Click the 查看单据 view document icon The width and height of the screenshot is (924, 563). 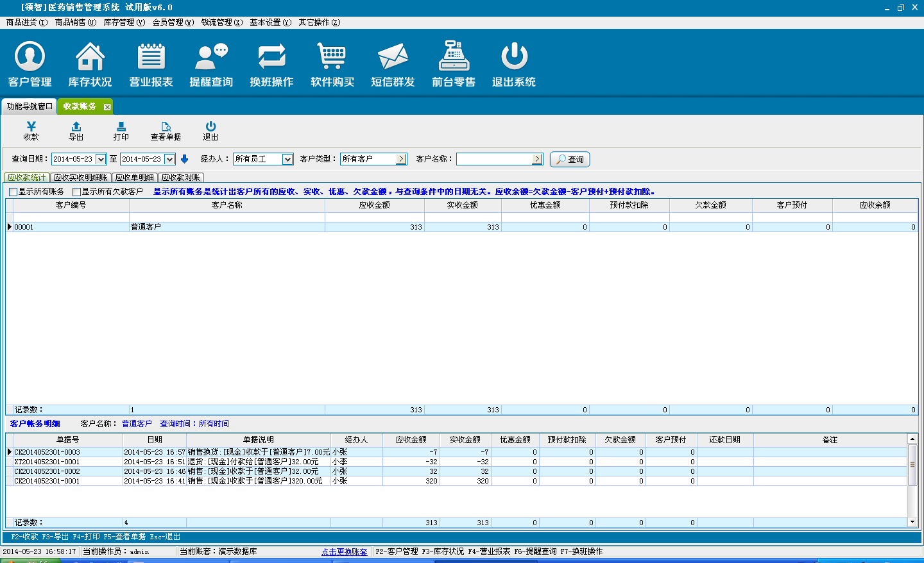pyautogui.click(x=166, y=131)
